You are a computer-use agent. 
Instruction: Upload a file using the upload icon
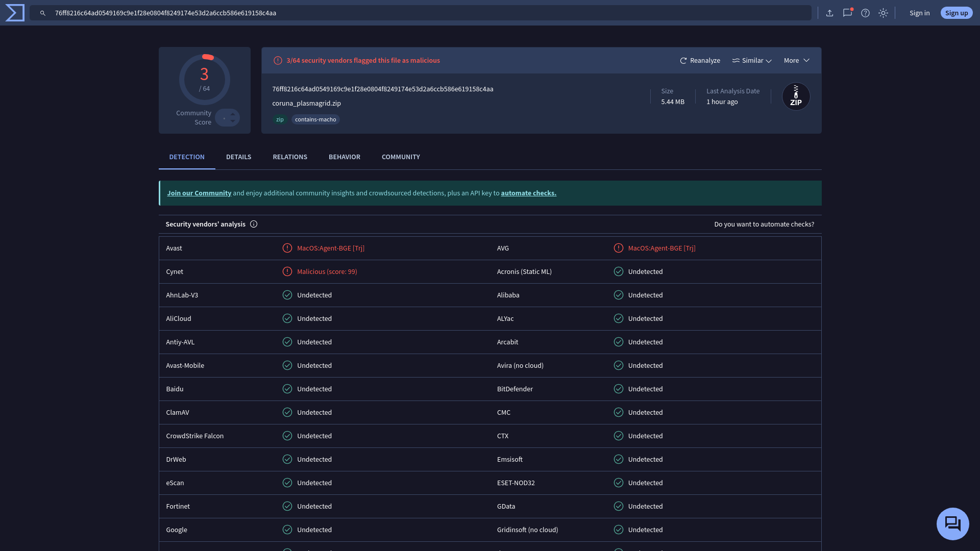pyautogui.click(x=829, y=13)
